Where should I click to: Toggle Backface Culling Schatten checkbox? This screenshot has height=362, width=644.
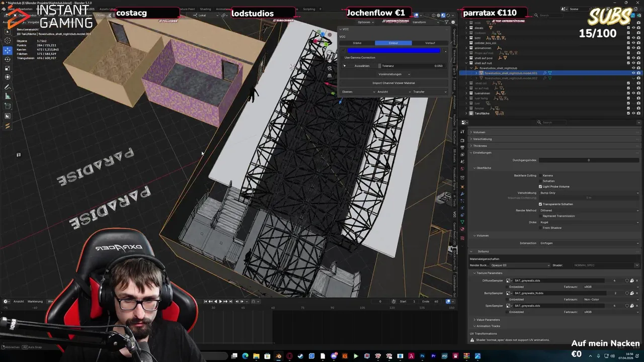[x=540, y=181]
